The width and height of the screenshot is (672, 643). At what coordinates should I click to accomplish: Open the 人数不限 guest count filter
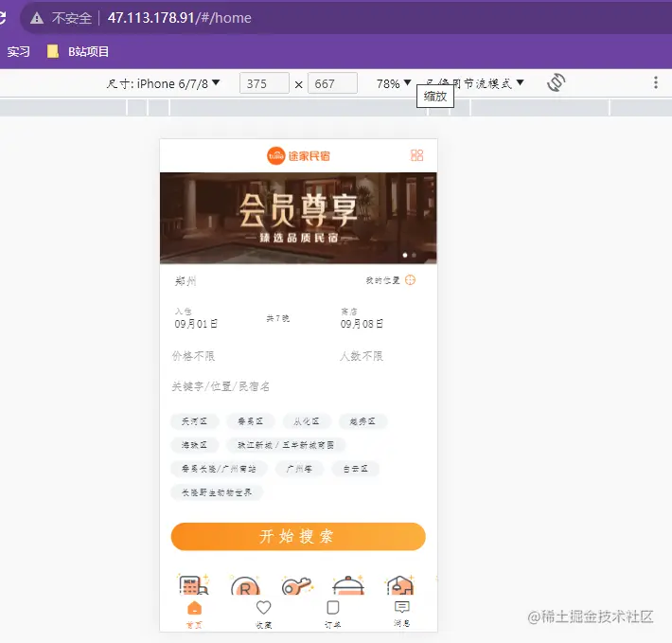(362, 356)
